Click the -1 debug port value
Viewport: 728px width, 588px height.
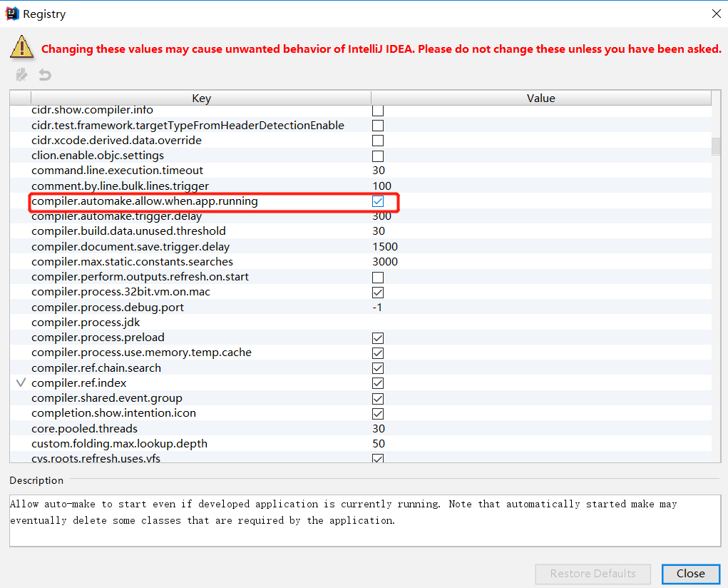coord(377,308)
